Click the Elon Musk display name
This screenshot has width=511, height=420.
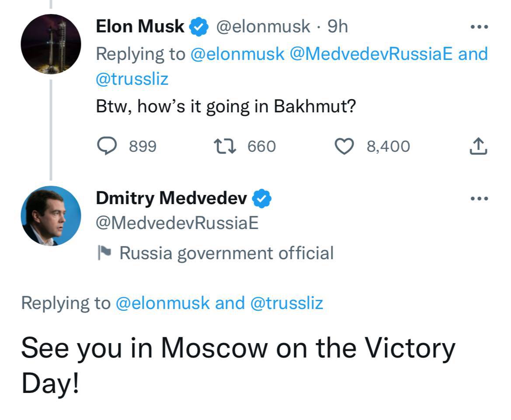point(140,27)
